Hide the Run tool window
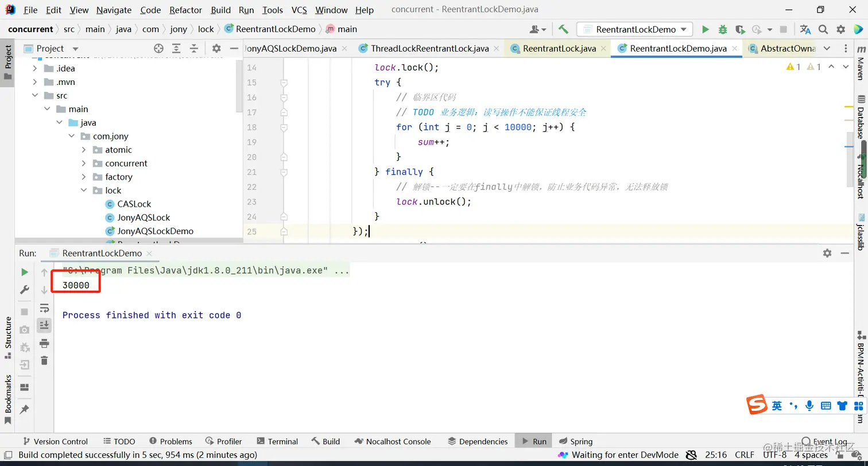Viewport: 868px width, 466px height. point(845,253)
